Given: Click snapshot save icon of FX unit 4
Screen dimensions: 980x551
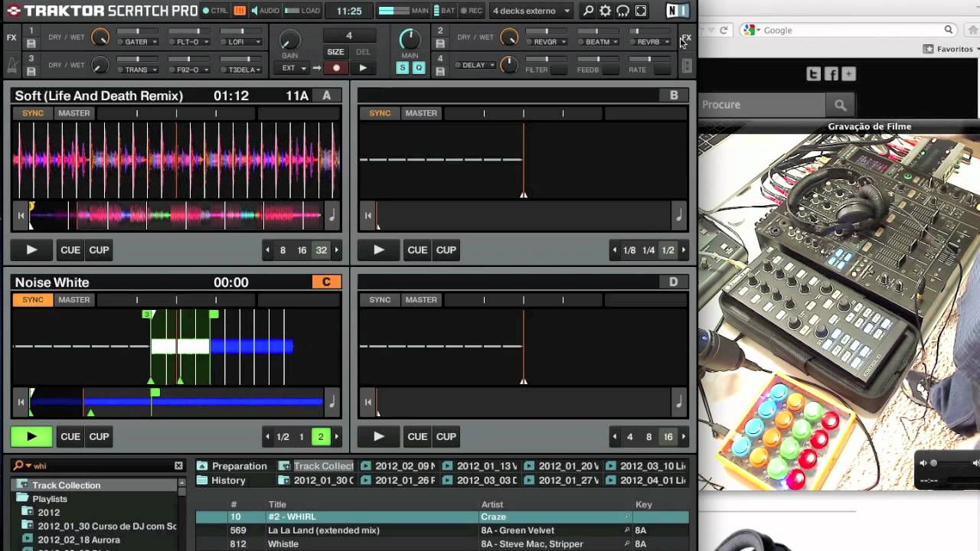Looking at the screenshot, I should tap(440, 71).
